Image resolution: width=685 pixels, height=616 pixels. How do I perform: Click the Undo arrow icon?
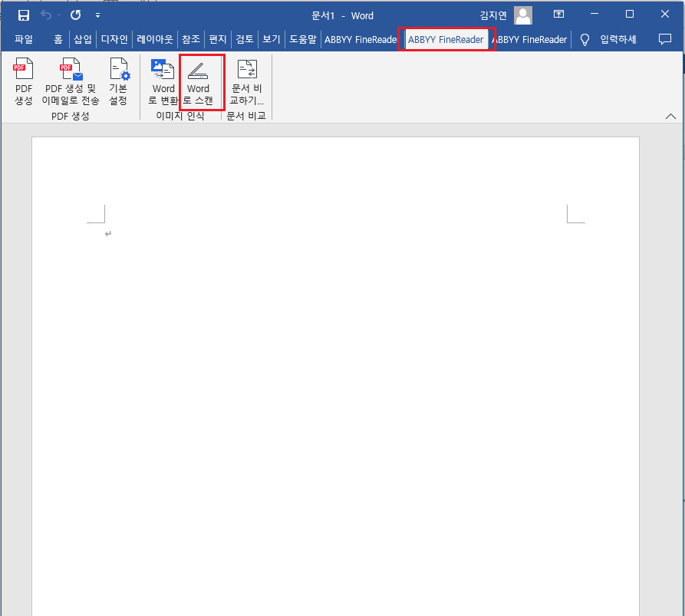pos(46,15)
